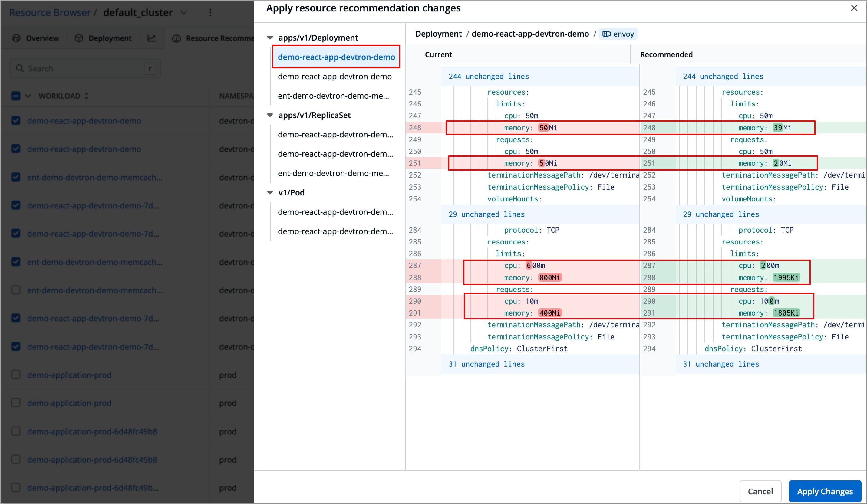This screenshot has width=867, height=504.
Task: Click the search magnifier icon
Action: click(20, 68)
